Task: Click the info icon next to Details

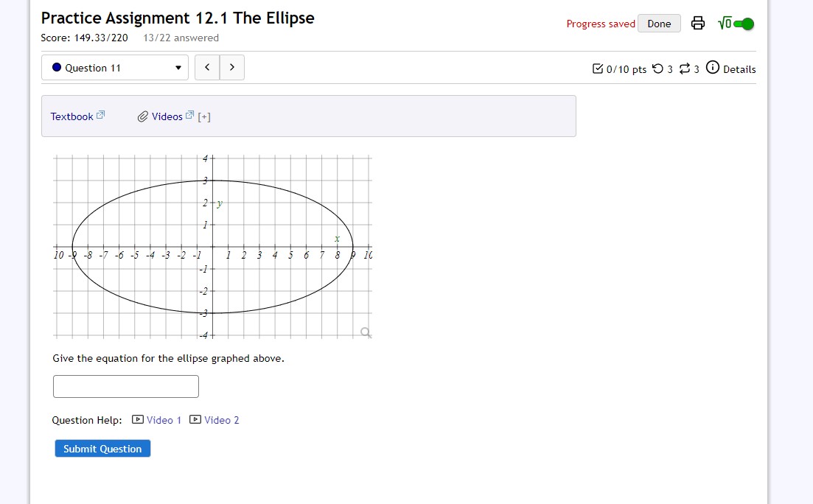Action: point(712,69)
